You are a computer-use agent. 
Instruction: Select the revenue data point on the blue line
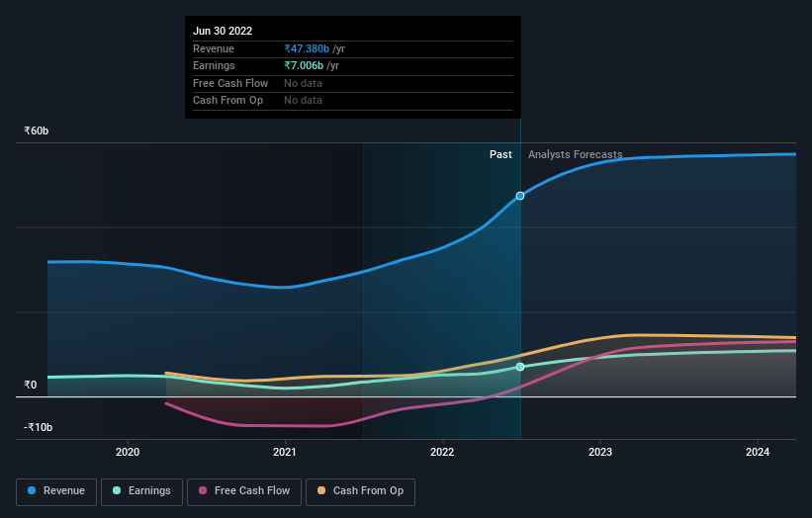click(x=520, y=196)
